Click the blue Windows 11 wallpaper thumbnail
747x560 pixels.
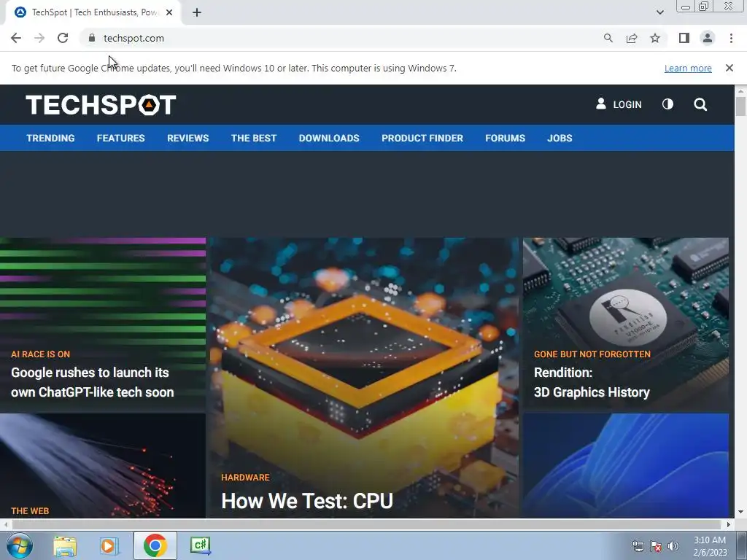tap(625, 466)
